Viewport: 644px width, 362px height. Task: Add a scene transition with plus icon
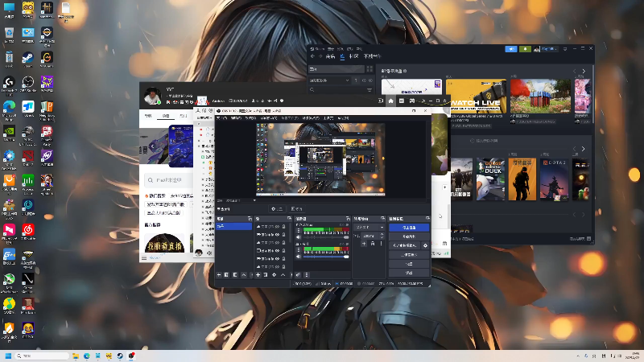click(364, 244)
